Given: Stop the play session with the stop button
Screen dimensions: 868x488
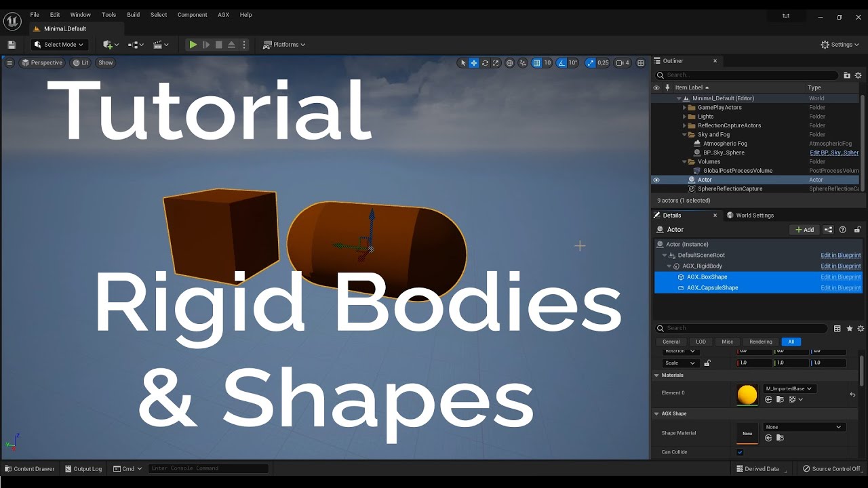Looking at the screenshot, I should pyautogui.click(x=218, y=45).
